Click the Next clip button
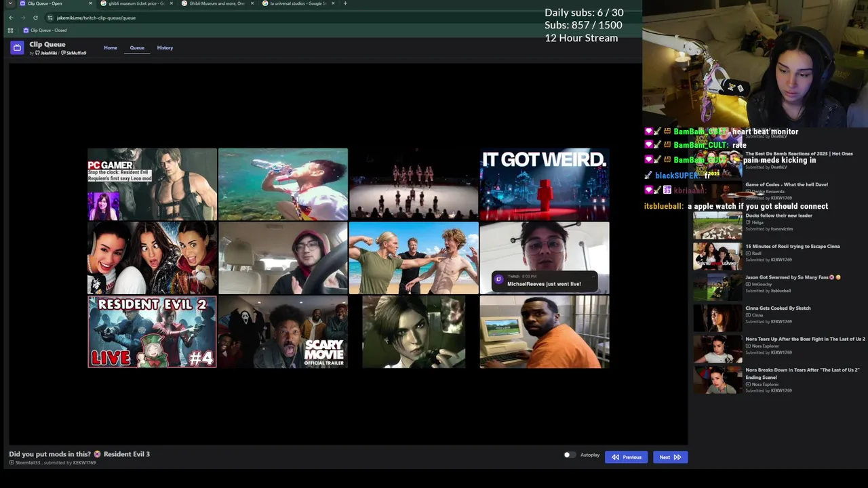Image resolution: width=868 pixels, height=488 pixels. click(x=670, y=457)
